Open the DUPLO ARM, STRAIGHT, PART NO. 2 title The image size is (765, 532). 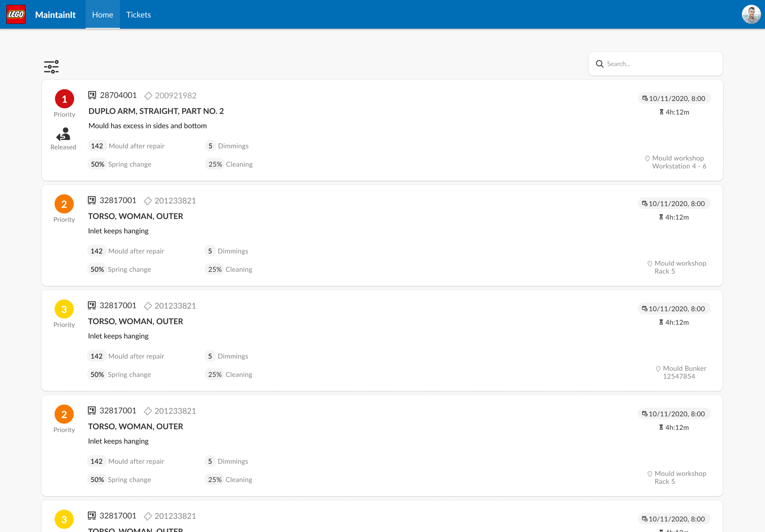[156, 111]
